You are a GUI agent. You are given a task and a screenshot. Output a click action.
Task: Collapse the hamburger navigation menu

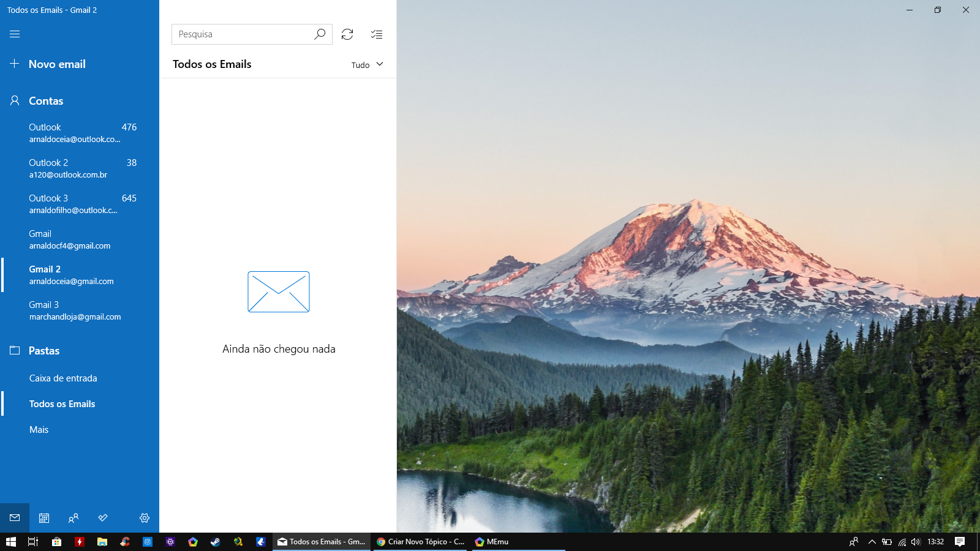pyautogui.click(x=15, y=34)
